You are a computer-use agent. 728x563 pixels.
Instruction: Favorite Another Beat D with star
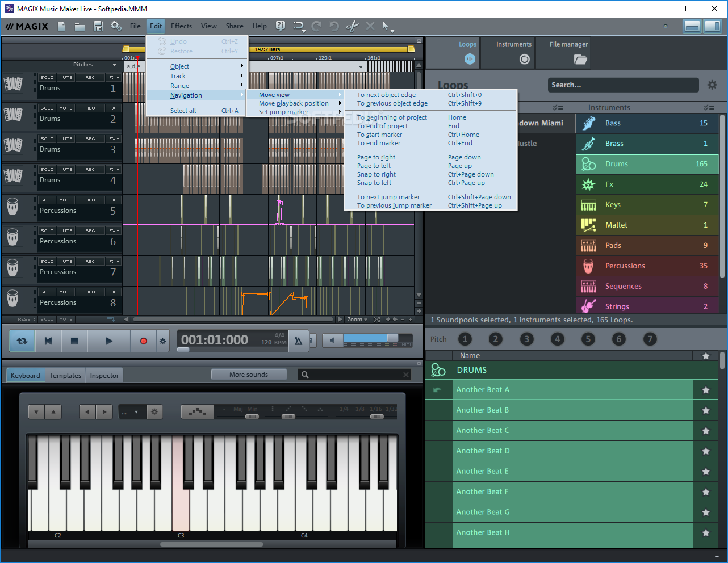click(706, 451)
